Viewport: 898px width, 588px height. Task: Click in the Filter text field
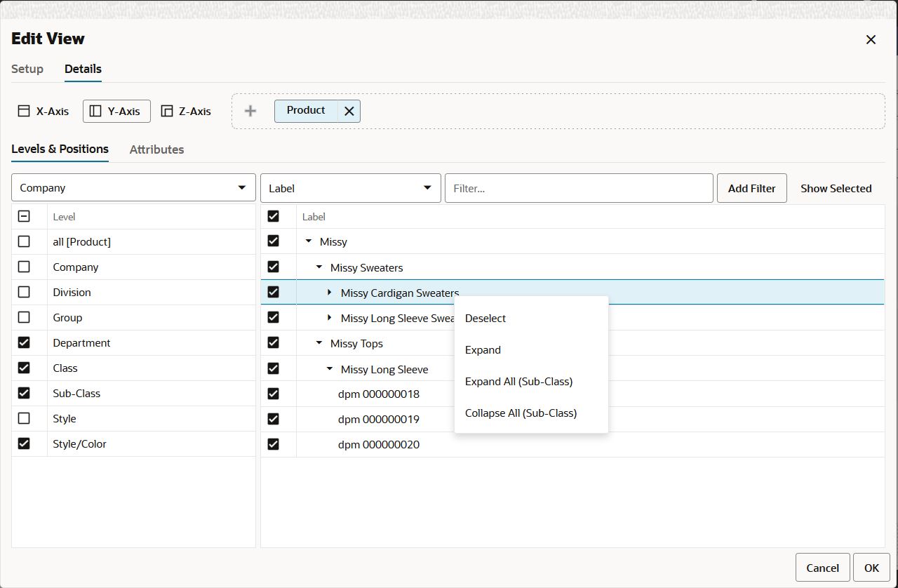click(579, 188)
